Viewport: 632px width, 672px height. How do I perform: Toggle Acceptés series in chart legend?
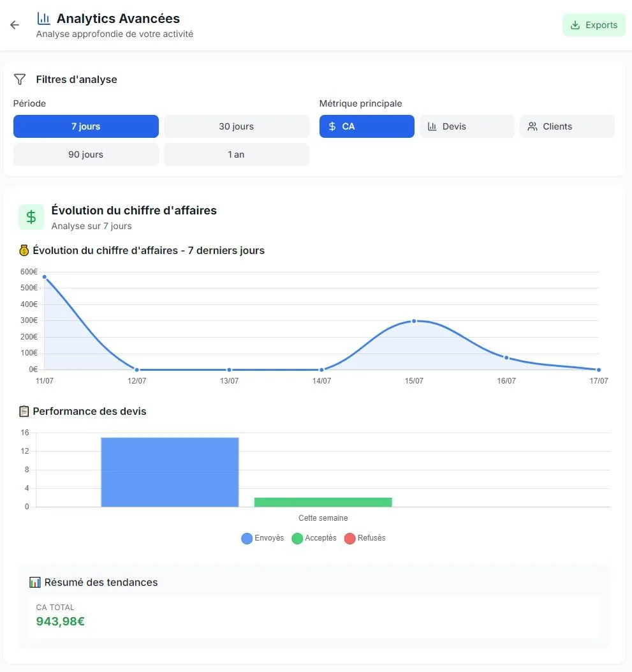(314, 538)
